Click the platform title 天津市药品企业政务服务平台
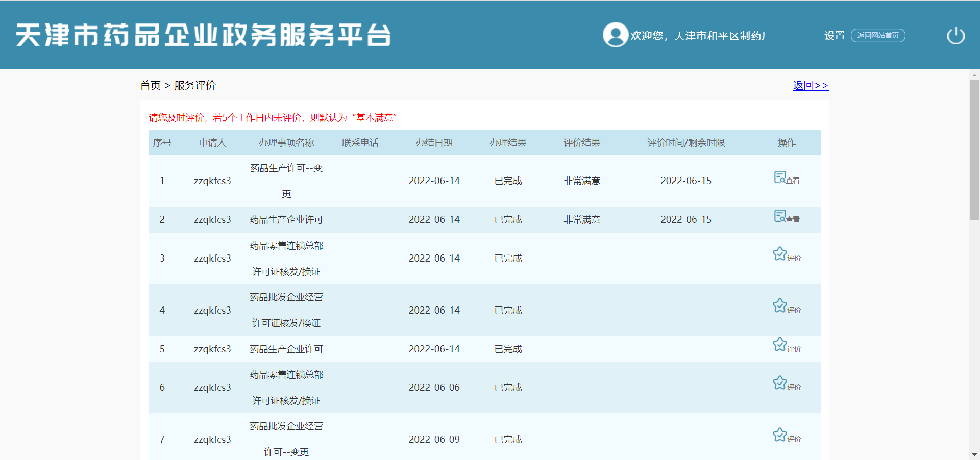Screen dimensions: 980x460 coord(203,35)
